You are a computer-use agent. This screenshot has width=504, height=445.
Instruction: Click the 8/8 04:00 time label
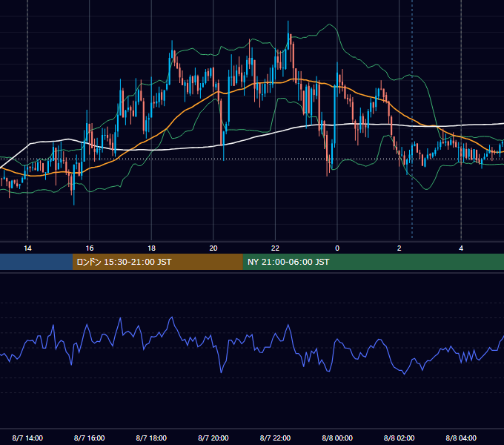[x=461, y=438]
